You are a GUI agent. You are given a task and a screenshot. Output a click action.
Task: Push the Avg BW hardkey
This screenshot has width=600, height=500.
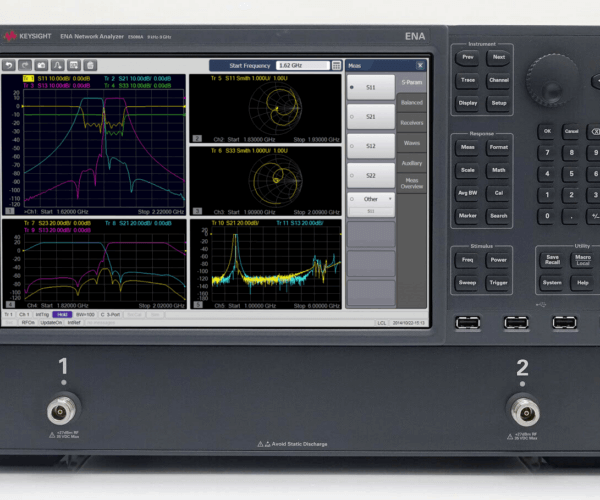click(468, 193)
